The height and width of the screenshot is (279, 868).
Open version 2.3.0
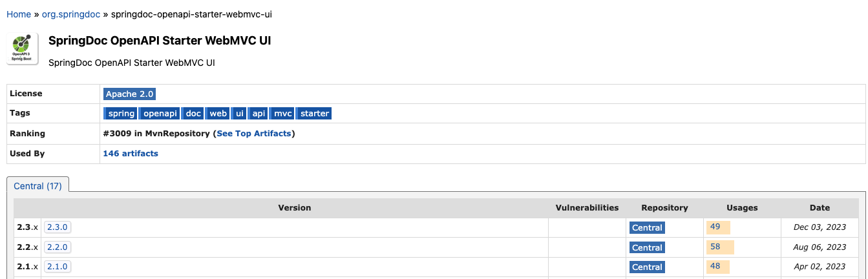point(58,227)
